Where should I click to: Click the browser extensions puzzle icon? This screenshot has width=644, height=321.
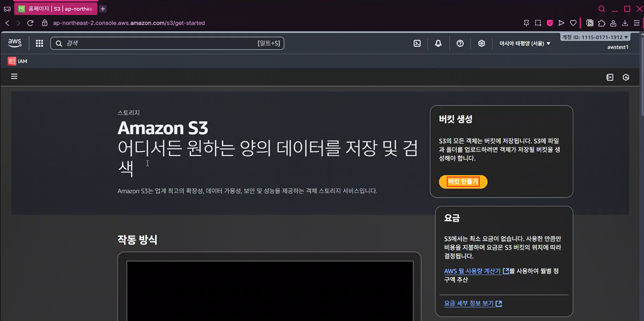click(x=601, y=23)
